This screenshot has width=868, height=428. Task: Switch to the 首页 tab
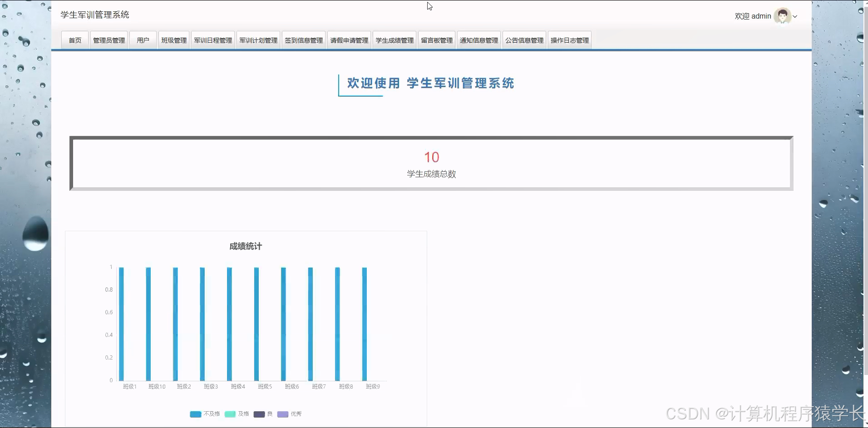[74, 40]
